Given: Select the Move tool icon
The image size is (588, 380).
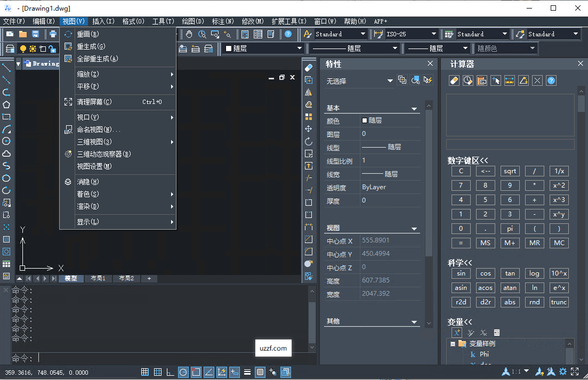Looking at the screenshot, I should (309, 129).
